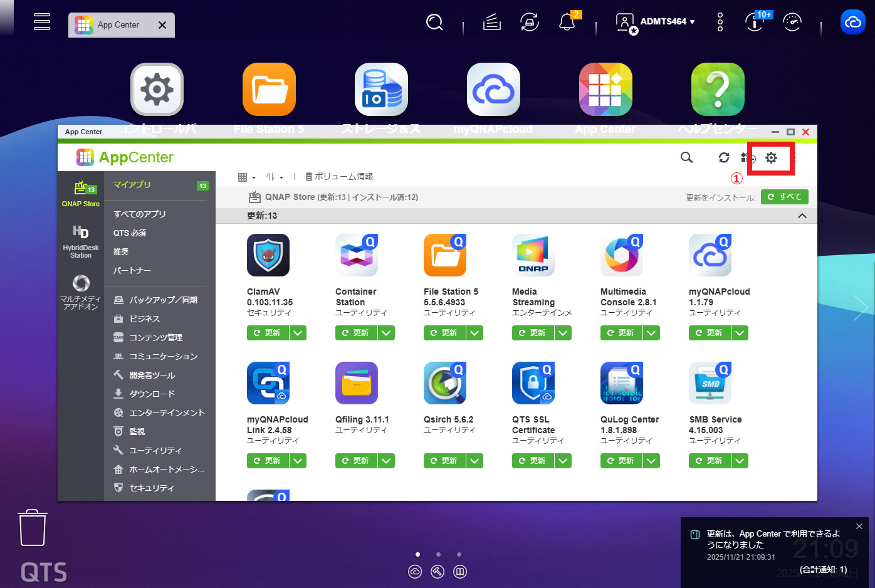Open the grid view mode dropdown

click(x=246, y=177)
